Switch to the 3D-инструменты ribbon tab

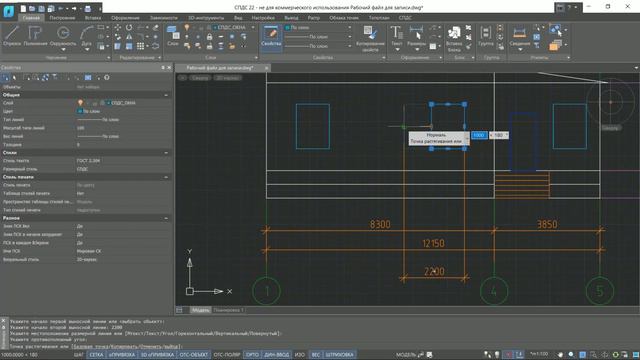pos(206,18)
